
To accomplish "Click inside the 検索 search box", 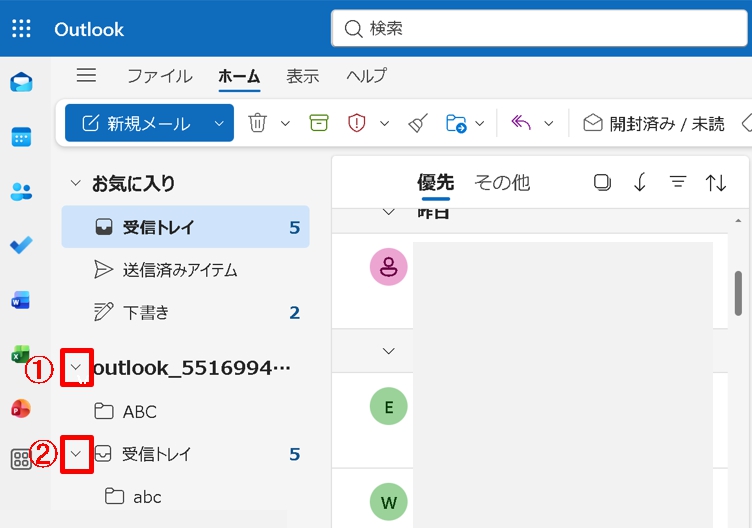I will coord(540,29).
